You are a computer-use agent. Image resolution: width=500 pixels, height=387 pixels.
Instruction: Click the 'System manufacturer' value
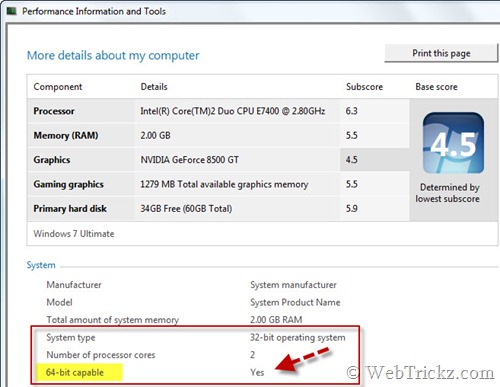(x=293, y=285)
